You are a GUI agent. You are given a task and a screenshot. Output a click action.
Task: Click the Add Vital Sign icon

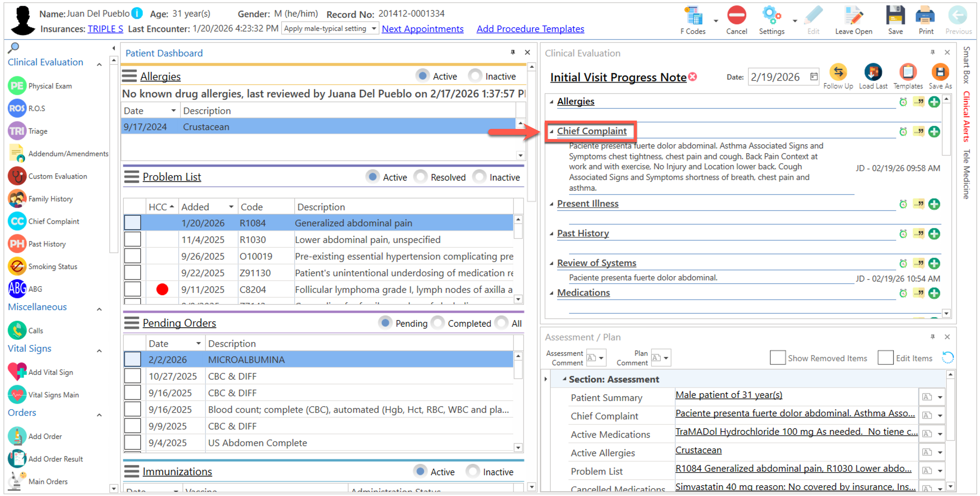coord(17,372)
